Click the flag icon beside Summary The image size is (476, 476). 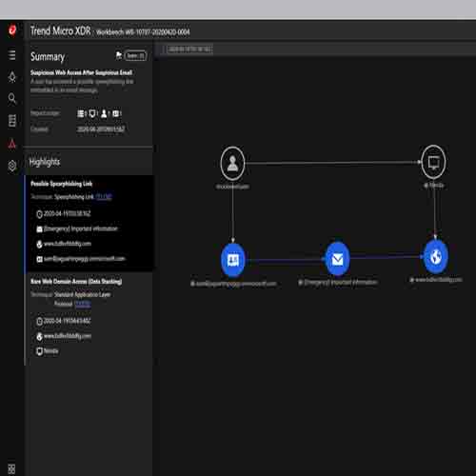[119, 55]
